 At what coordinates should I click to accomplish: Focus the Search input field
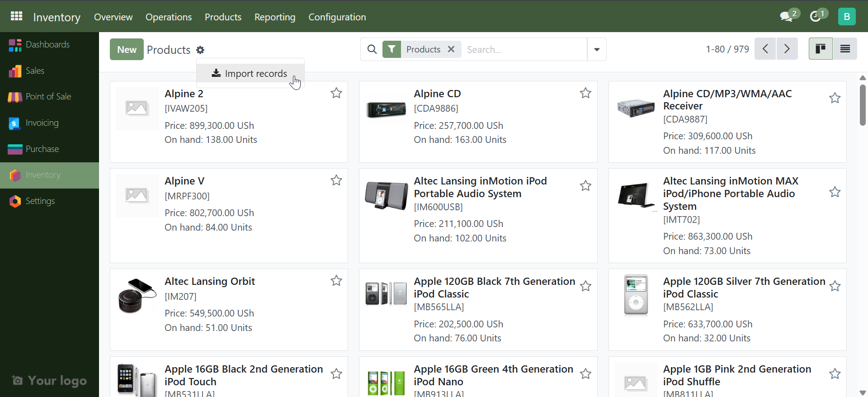[x=524, y=49]
